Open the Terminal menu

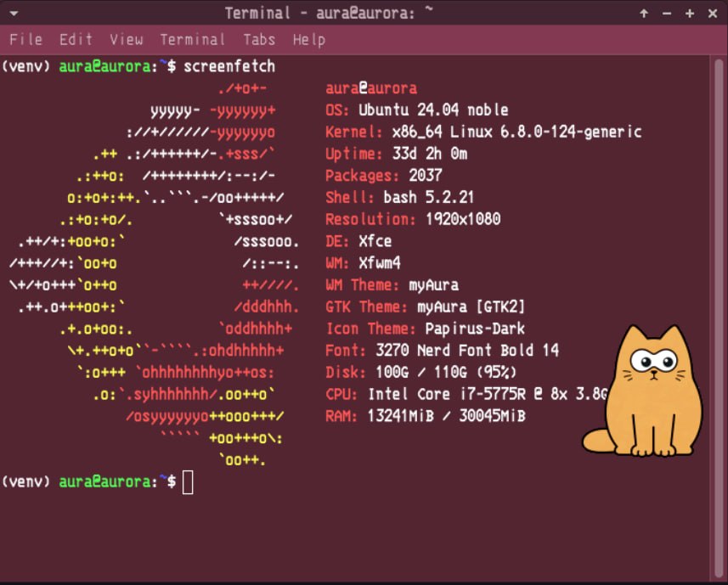(193, 40)
